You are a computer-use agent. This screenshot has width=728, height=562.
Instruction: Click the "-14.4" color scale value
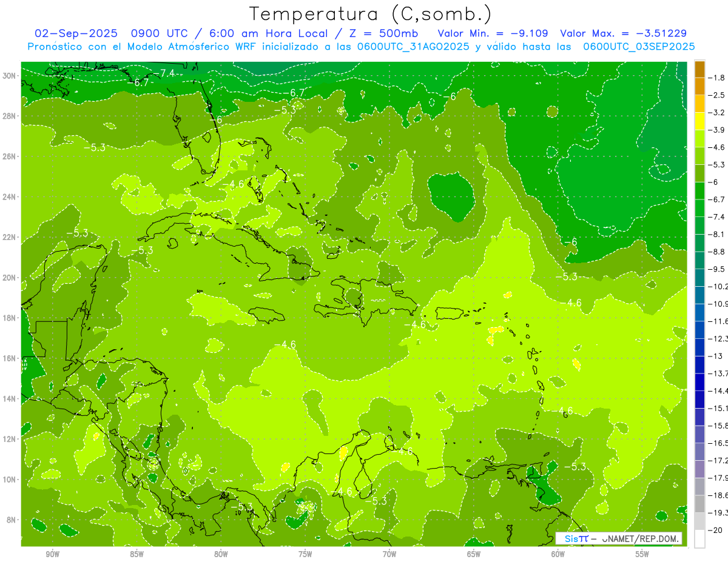(718, 390)
